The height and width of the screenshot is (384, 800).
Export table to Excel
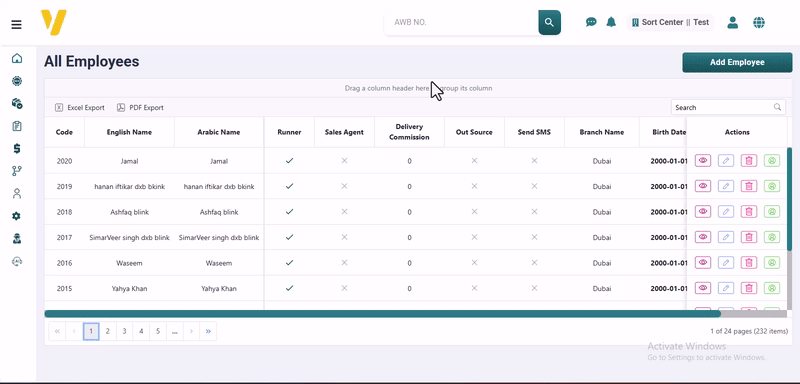[80, 108]
